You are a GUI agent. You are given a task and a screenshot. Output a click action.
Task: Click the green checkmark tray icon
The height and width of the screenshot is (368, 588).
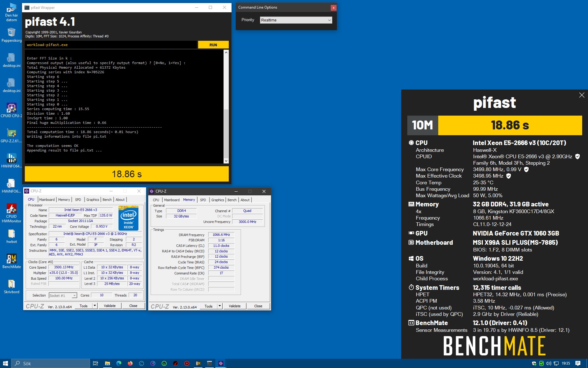coord(541,363)
